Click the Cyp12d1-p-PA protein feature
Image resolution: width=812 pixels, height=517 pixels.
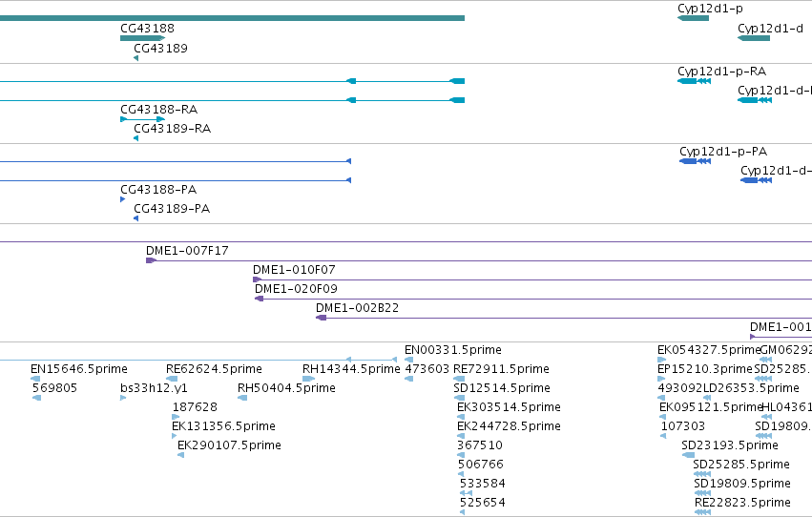point(695,161)
